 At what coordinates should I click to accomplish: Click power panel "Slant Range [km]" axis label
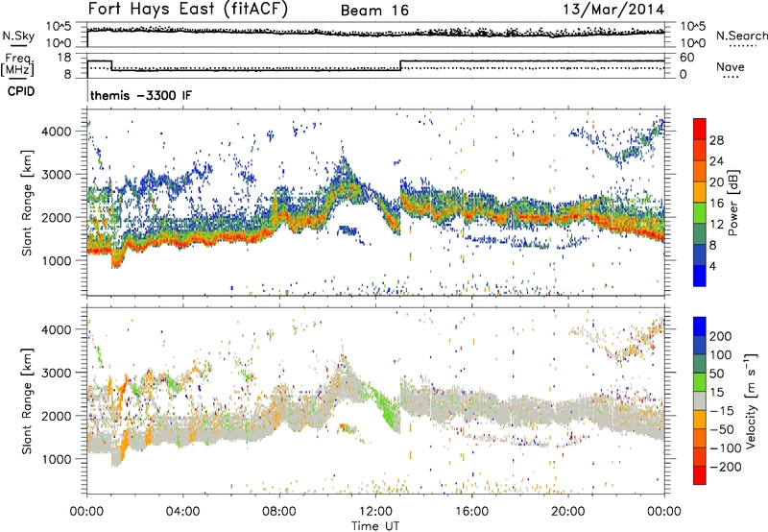coord(27,203)
